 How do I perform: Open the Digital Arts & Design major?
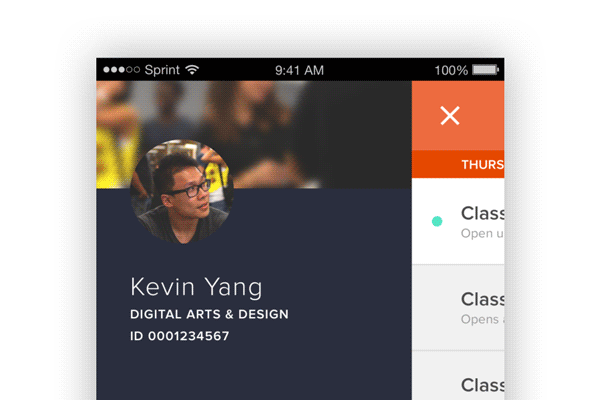click(x=209, y=314)
